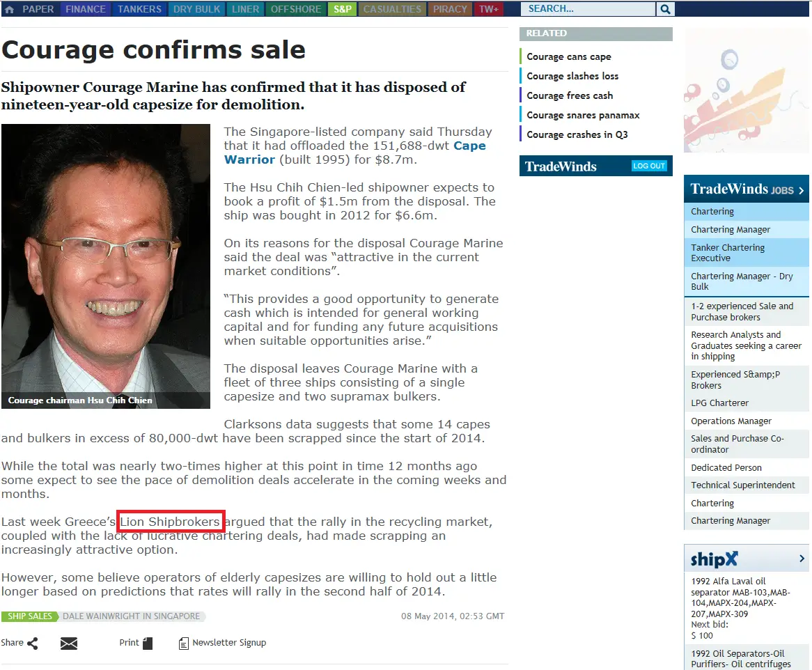Open related story Courage snares panamax
The height and width of the screenshot is (670, 812).
583,115
